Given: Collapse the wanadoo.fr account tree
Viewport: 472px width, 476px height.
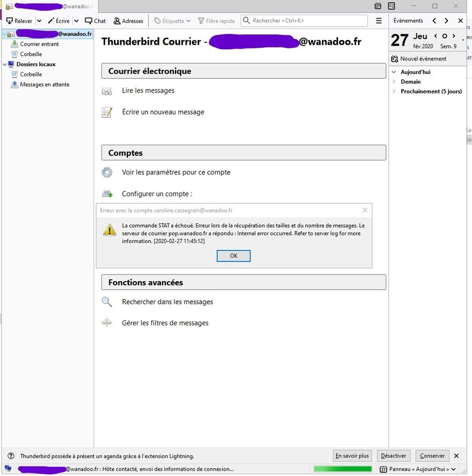Looking at the screenshot, I should [x=5, y=34].
